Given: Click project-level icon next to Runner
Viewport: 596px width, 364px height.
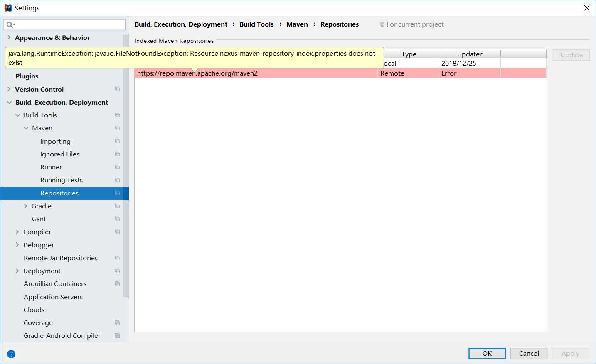Looking at the screenshot, I should pyautogui.click(x=118, y=167).
